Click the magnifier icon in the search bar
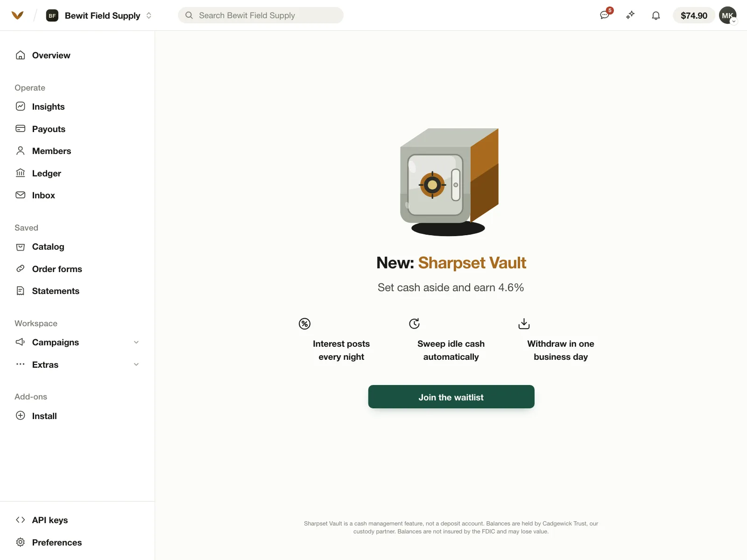The width and height of the screenshot is (747, 560). (x=189, y=15)
